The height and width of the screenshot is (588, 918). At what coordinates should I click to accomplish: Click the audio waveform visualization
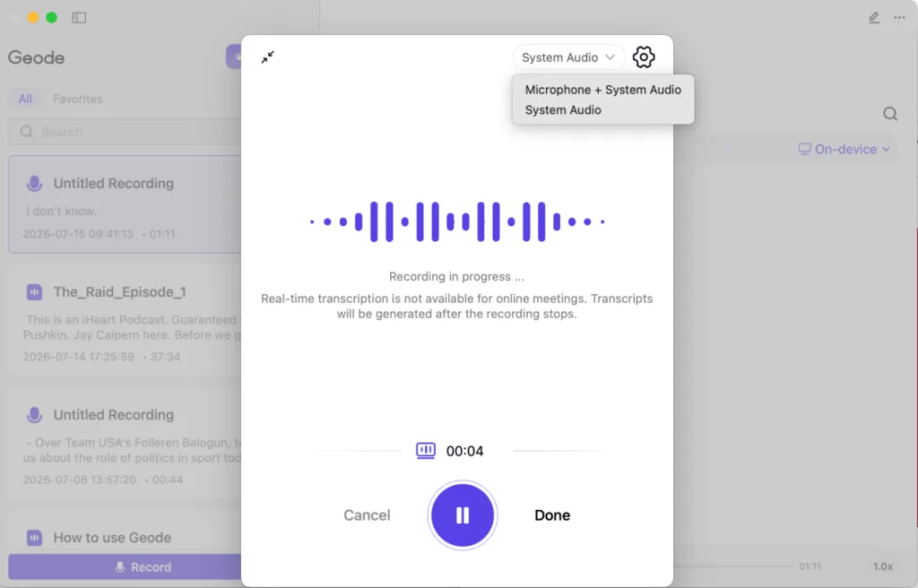[x=457, y=221]
